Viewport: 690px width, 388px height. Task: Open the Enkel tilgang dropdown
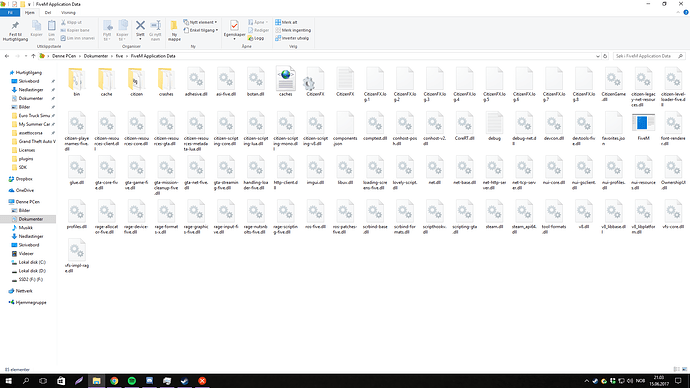[x=201, y=30]
